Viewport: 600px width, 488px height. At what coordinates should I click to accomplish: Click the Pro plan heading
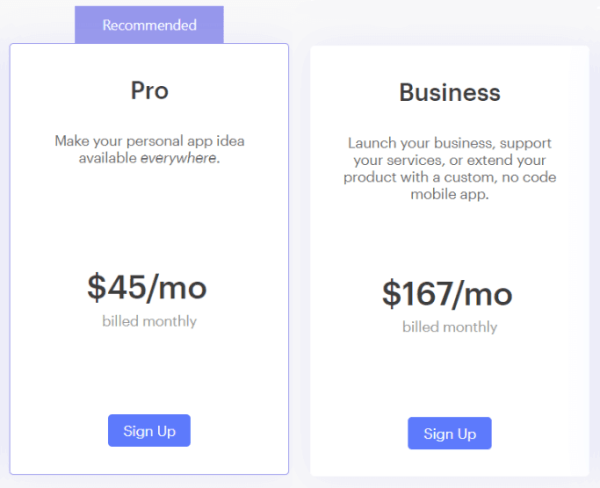[149, 90]
